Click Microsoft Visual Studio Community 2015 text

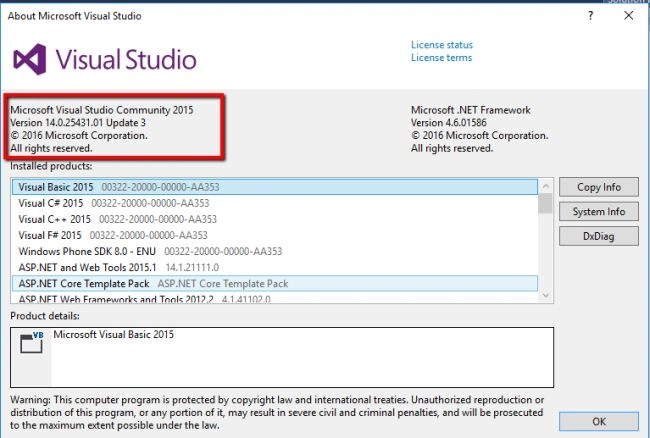(x=102, y=110)
